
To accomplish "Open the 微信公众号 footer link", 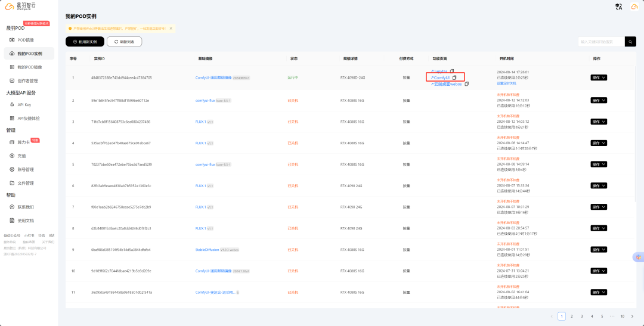I will [12, 235].
